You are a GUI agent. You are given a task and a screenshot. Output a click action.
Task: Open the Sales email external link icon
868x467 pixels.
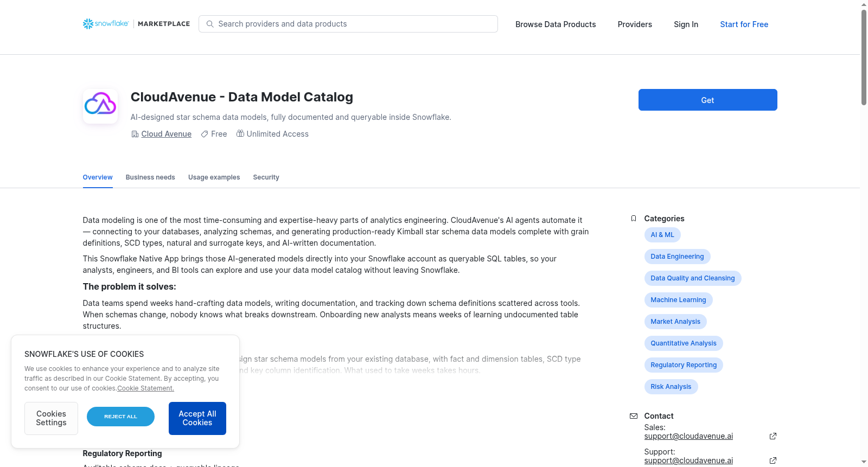tap(773, 436)
